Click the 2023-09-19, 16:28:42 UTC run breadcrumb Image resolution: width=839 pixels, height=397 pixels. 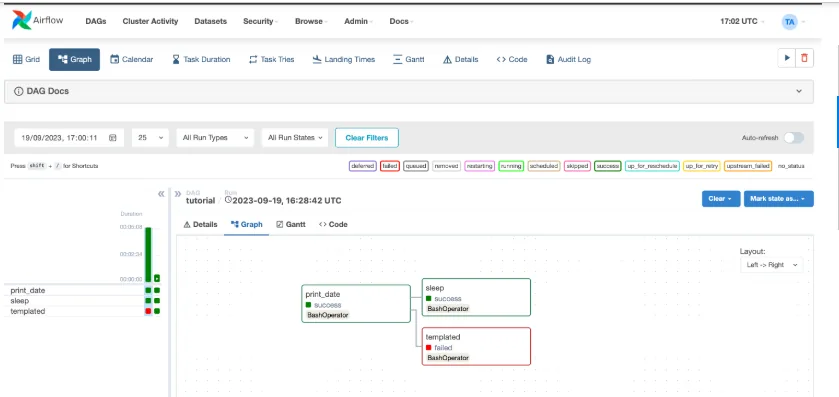coord(283,201)
